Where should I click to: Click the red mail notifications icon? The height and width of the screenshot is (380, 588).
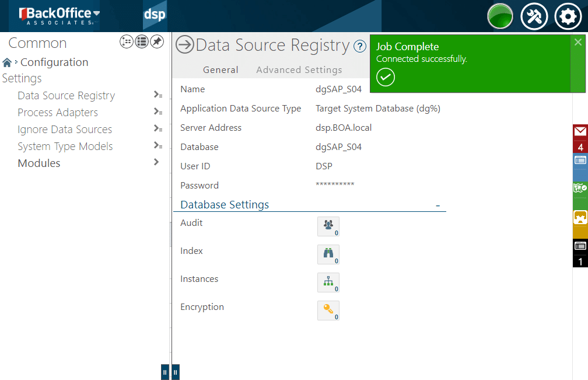coord(580,132)
